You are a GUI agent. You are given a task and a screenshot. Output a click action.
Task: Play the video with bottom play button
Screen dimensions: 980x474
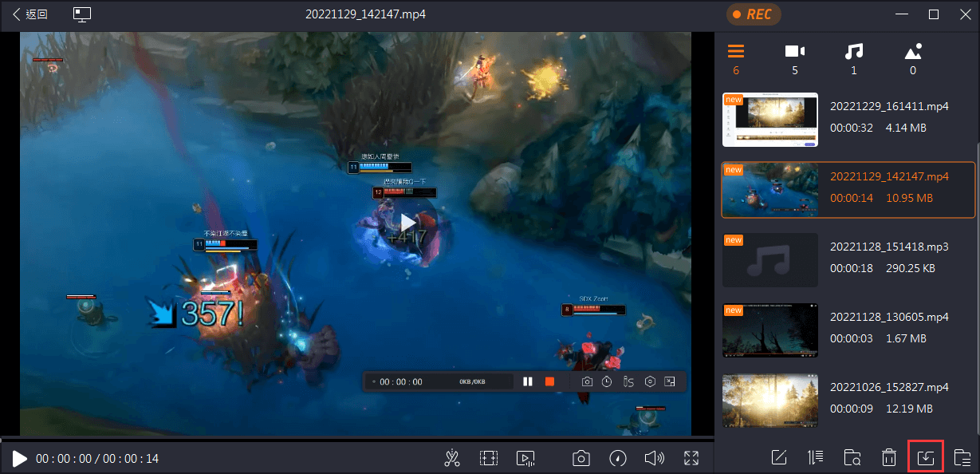[x=20, y=458]
